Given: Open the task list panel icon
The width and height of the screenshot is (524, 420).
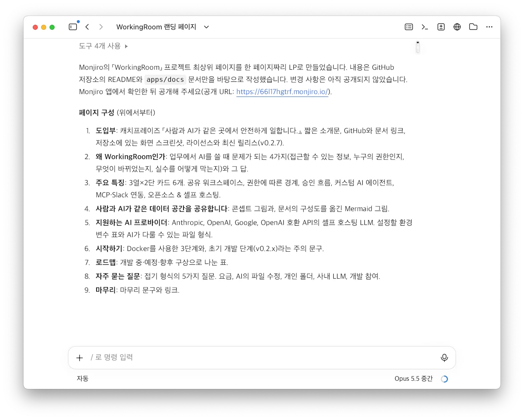Looking at the screenshot, I should [409, 27].
